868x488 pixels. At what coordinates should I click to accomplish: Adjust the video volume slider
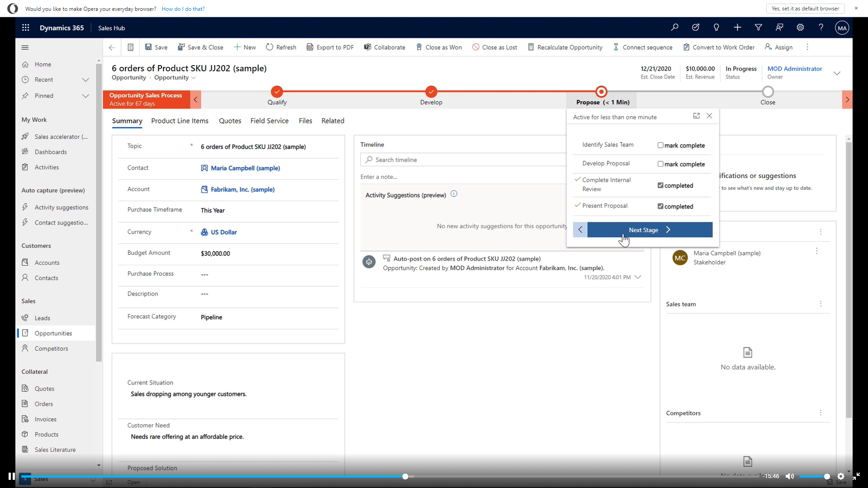pyautogui.click(x=814, y=477)
